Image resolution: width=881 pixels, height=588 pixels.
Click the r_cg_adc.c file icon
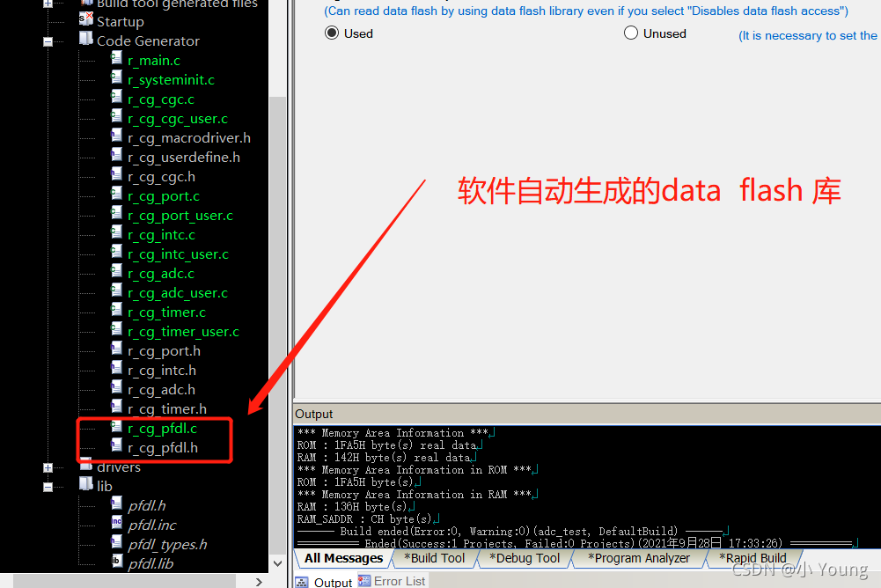pos(116,271)
